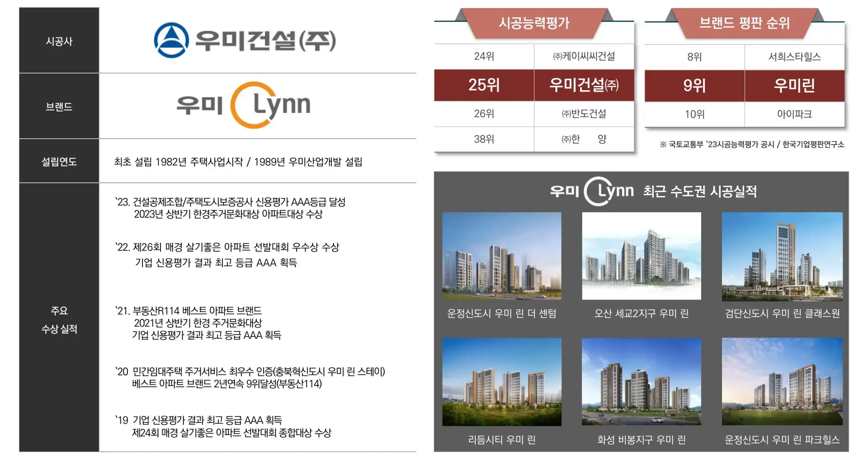Select the 설립연도 row header

click(59, 161)
